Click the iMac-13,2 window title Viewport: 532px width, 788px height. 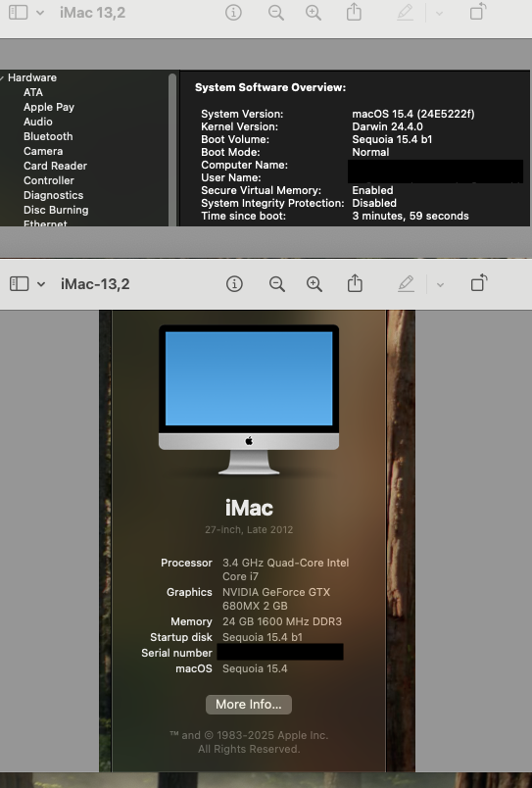(x=95, y=284)
